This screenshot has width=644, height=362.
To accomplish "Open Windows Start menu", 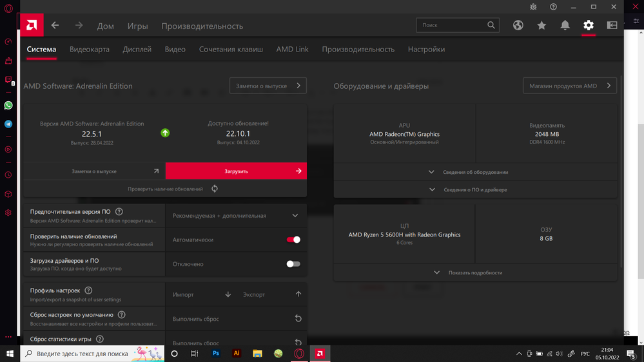I will tap(10, 354).
